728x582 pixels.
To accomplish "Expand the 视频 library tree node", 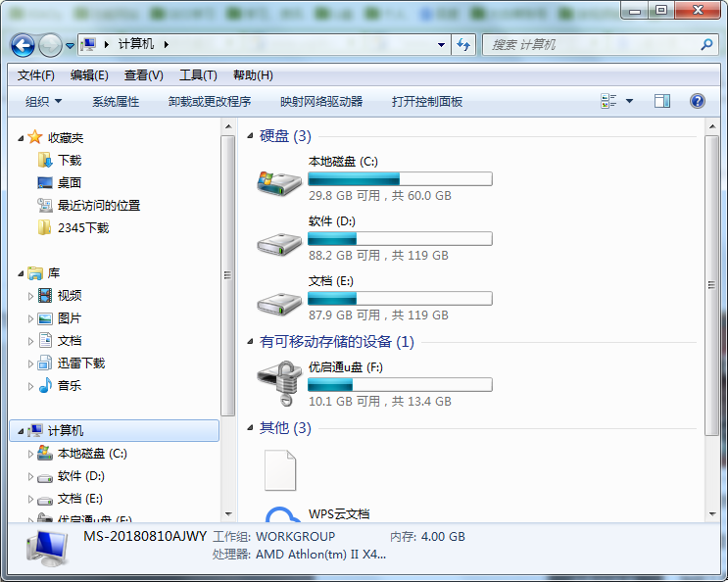I will pyautogui.click(x=31, y=296).
